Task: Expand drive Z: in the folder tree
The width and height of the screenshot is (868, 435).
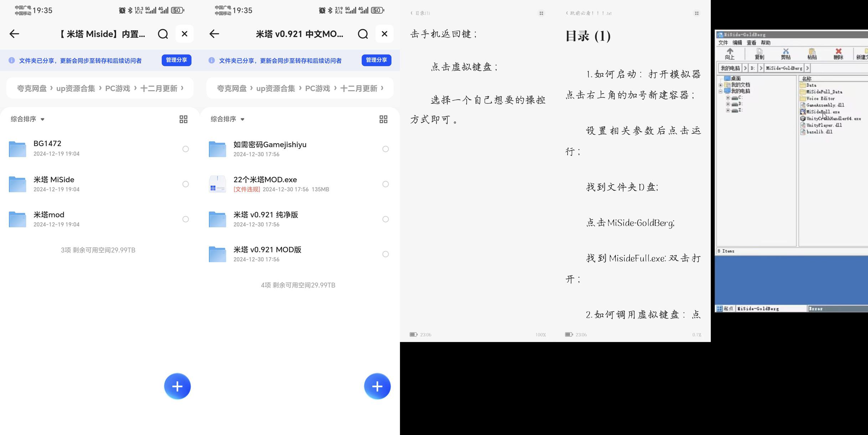Action: pyautogui.click(x=728, y=110)
